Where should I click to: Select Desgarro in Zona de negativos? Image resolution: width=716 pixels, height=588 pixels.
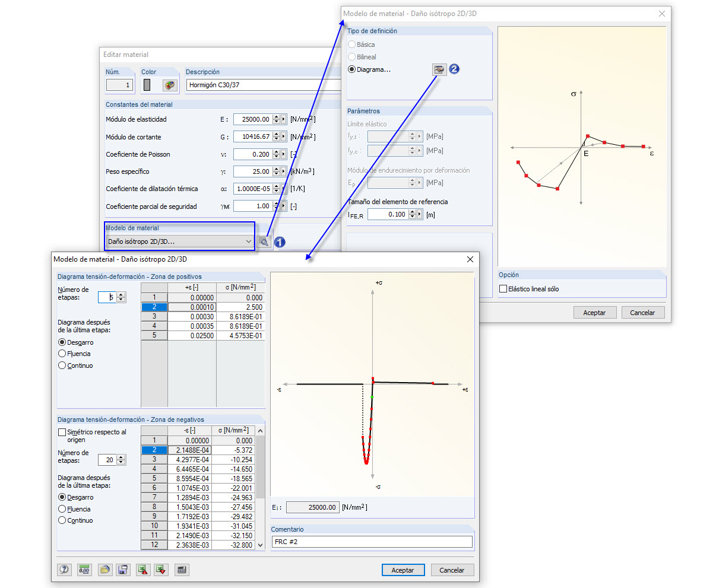[x=62, y=497]
